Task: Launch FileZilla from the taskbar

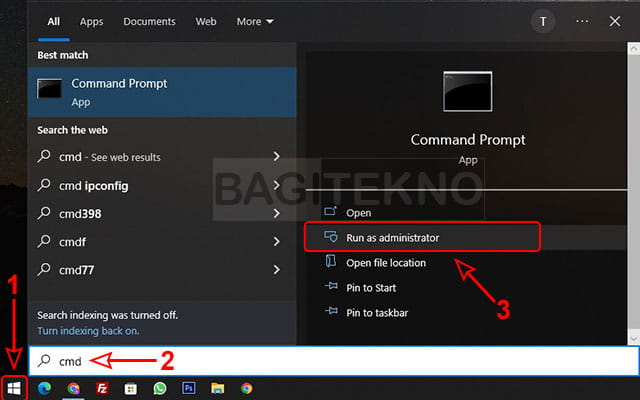Action: coord(102,388)
